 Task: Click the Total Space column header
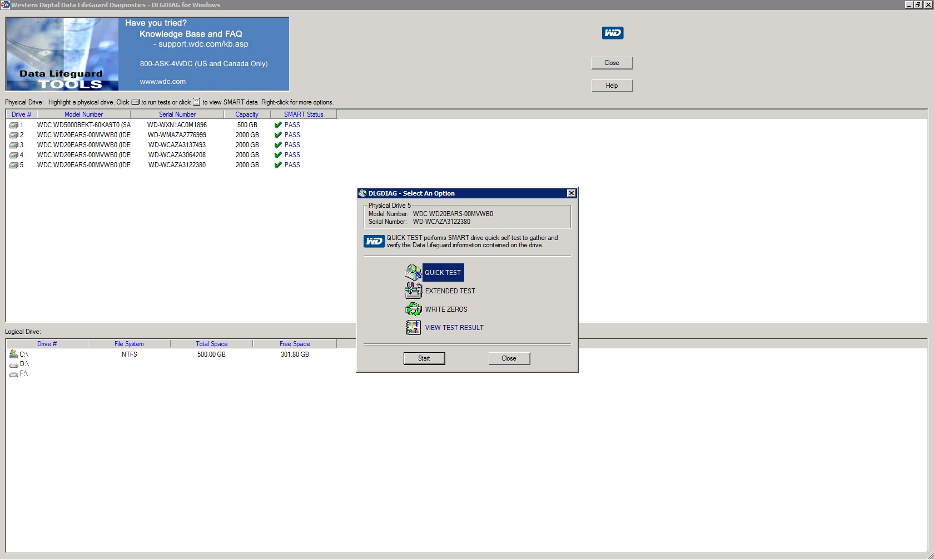(x=211, y=344)
